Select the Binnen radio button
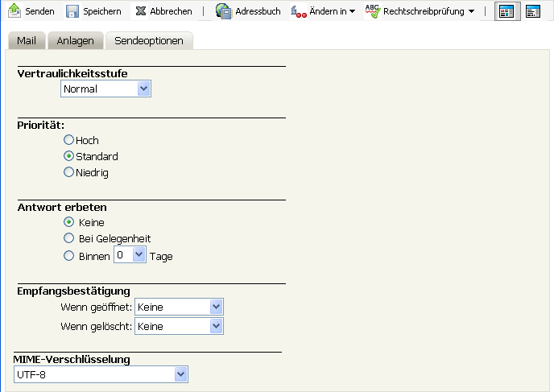This screenshot has width=554, height=392. coord(68,256)
